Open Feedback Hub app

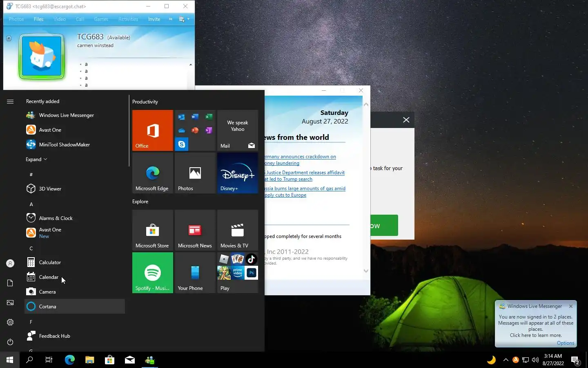click(75, 336)
